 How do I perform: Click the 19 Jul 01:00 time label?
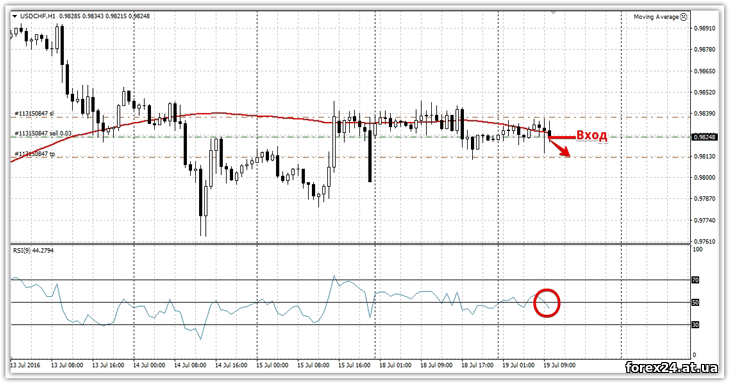click(x=518, y=365)
